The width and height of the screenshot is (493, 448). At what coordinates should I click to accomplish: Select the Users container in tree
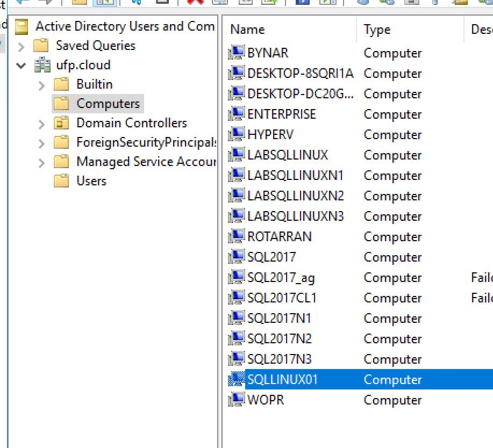[x=91, y=182]
